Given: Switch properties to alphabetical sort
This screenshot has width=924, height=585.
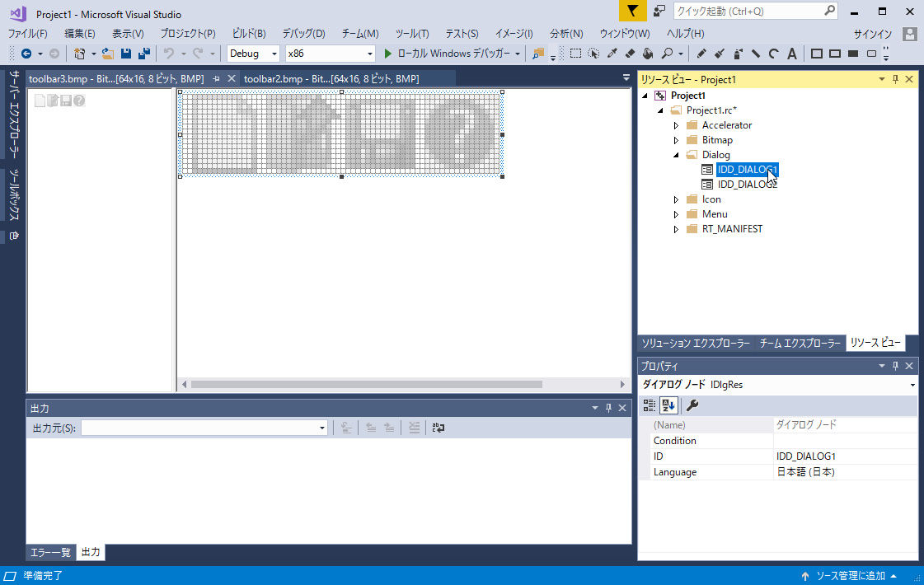Looking at the screenshot, I should (x=668, y=405).
